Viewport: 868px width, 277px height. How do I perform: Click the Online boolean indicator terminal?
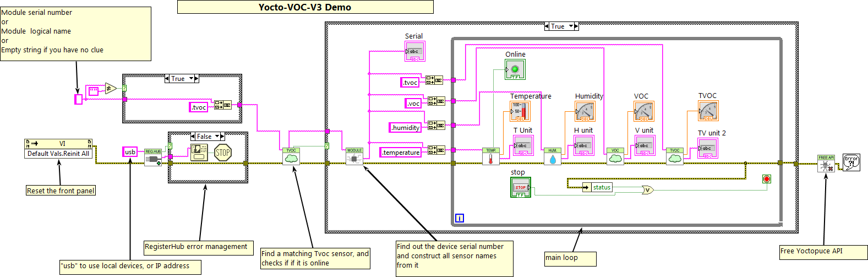point(515,69)
